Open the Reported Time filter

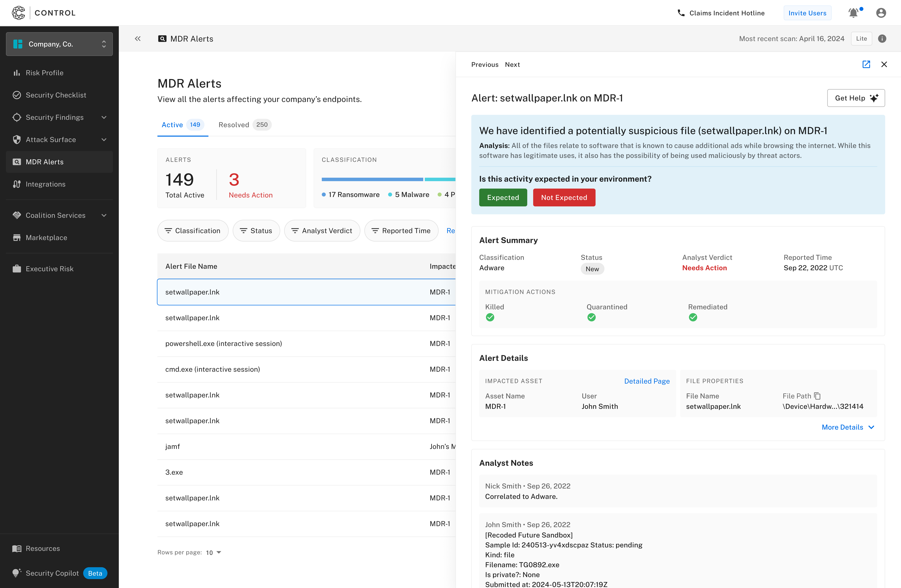[x=401, y=231]
